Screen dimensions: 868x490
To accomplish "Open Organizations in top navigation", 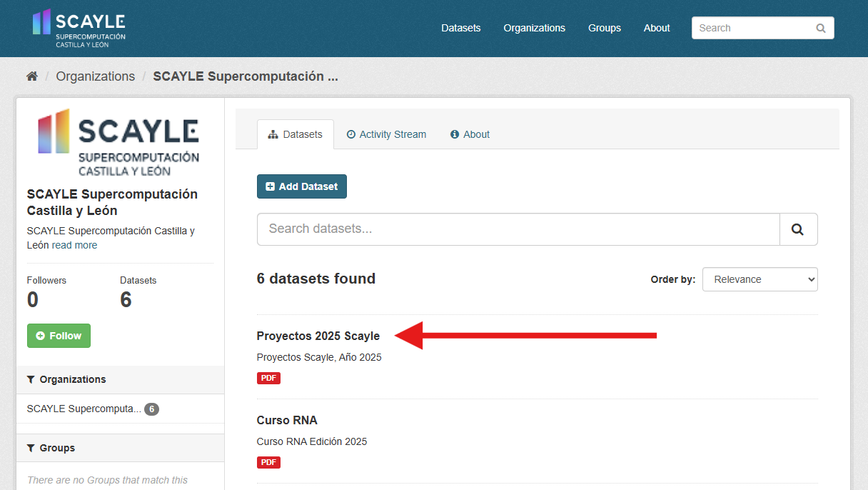I will point(534,28).
